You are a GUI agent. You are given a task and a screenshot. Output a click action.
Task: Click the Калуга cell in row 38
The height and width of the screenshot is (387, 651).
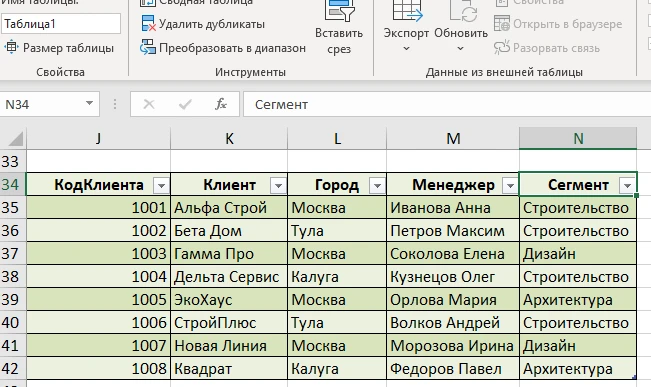coord(337,277)
